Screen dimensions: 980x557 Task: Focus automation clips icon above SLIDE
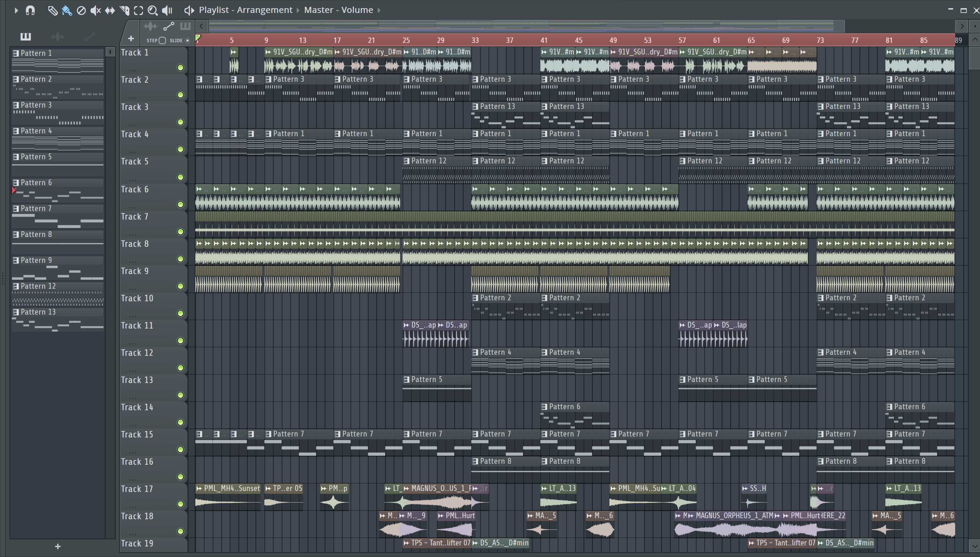pos(168,27)
